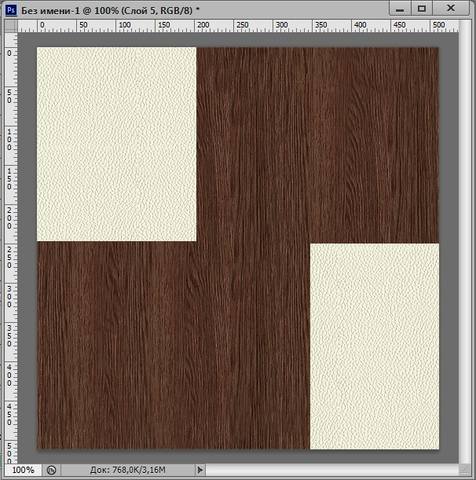Click the horizontal scrollbar track at bottom
This screenshot has height=480, width=476.
tap(332, 470)
